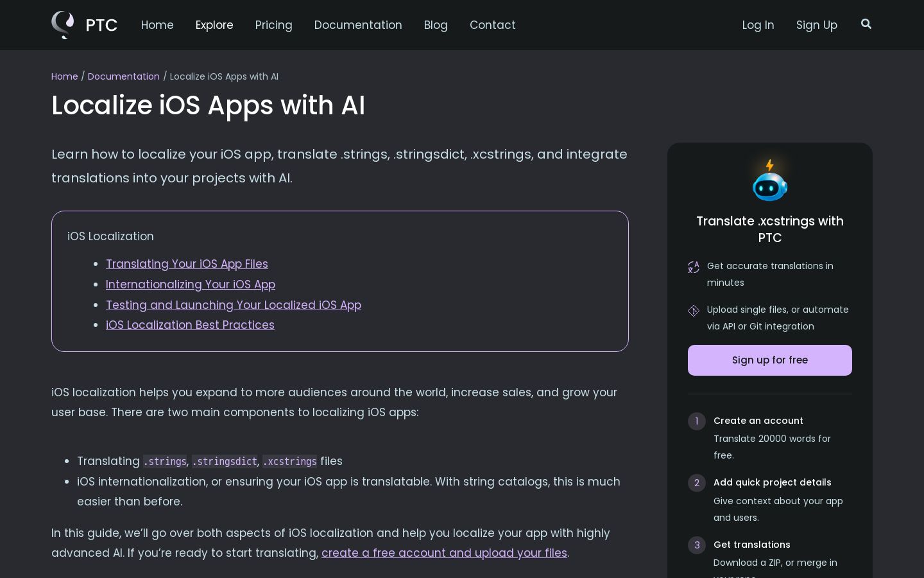The image size is (924, 578).
Task: Click the Sign Up link in header
Action: pos(817,25)
